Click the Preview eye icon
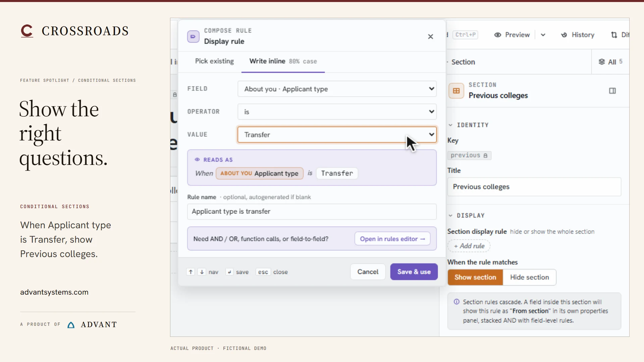The height and width of the screenshot is (362, 644). click(x=498, y=35)
